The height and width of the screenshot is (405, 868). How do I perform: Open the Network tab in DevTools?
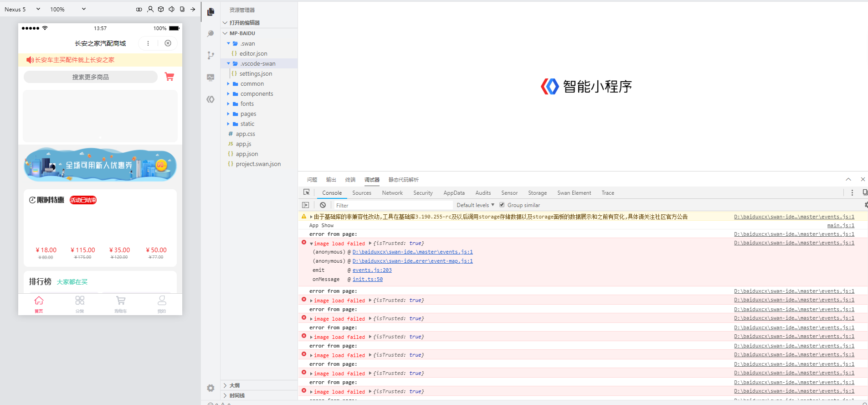coord(392,193)
